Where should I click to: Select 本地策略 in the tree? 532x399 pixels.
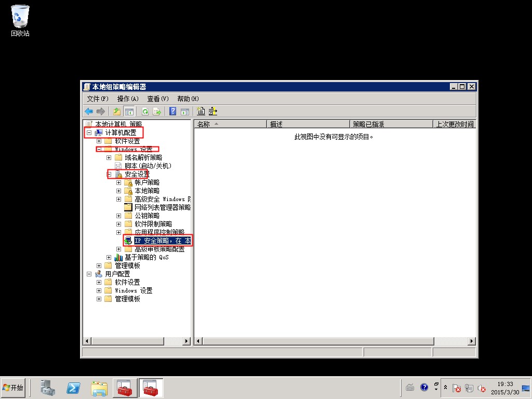click(147, 191)
